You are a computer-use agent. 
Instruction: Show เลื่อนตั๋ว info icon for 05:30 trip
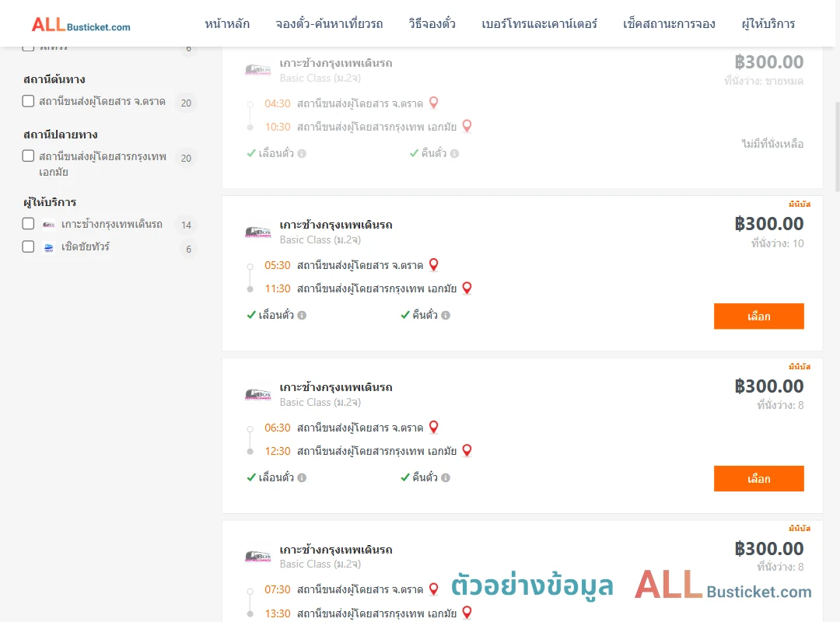pos(302,315)
